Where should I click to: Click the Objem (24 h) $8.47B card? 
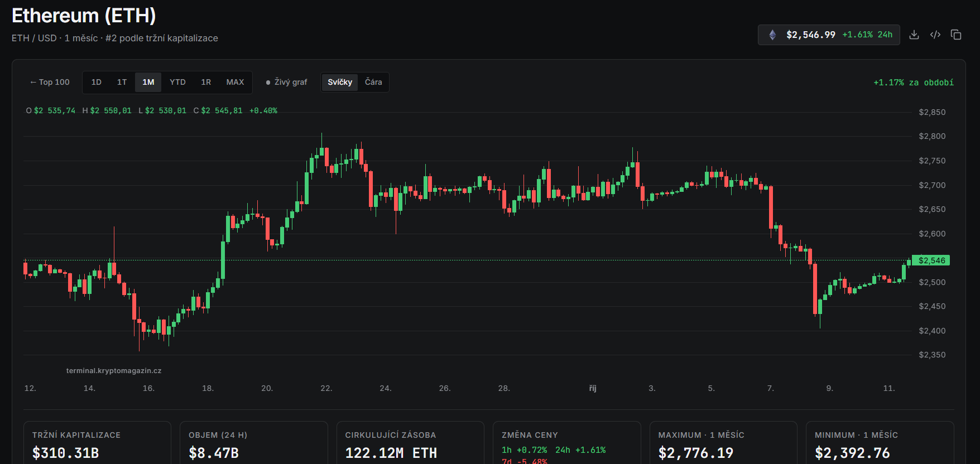click(254, 443)
